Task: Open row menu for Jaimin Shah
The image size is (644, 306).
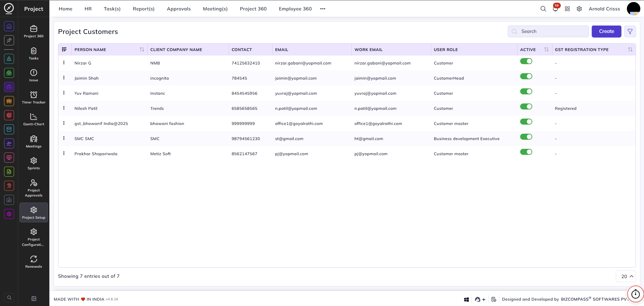Action: click(64, 78)
